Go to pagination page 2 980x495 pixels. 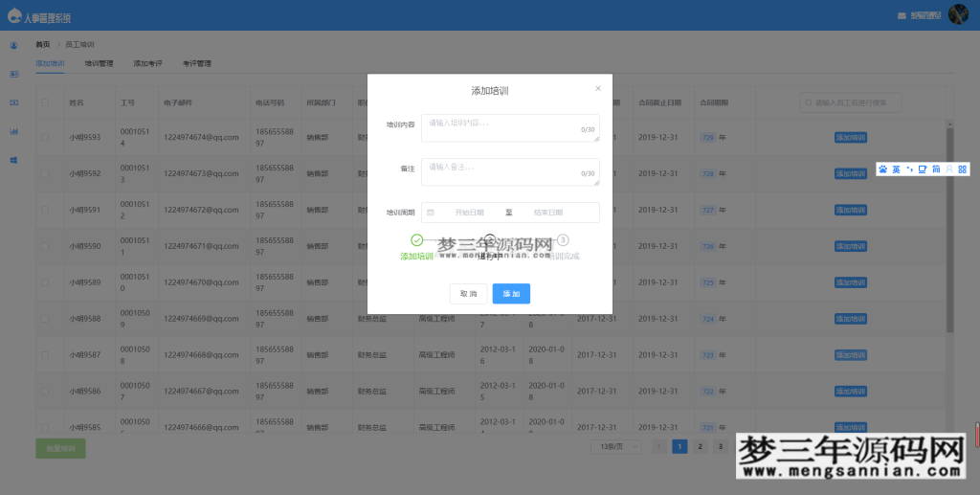[x=700, y=446]
